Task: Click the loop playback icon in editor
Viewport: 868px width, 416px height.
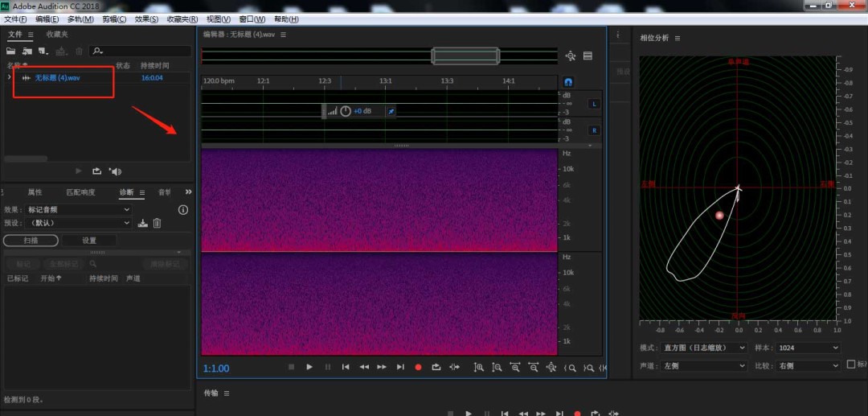Action: (x=436, y=367)
